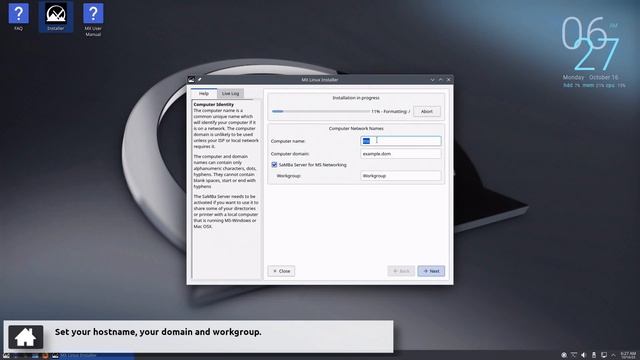This screenshot has height=360, width=640.
Task: Click the "Workgroup:" label
Action: pyautogui.click(x=289, y=176)
